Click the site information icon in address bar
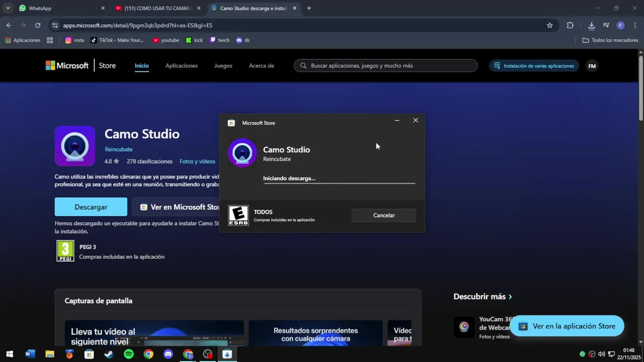This screenshot has width=644, height=362. [x=54, y=25]
